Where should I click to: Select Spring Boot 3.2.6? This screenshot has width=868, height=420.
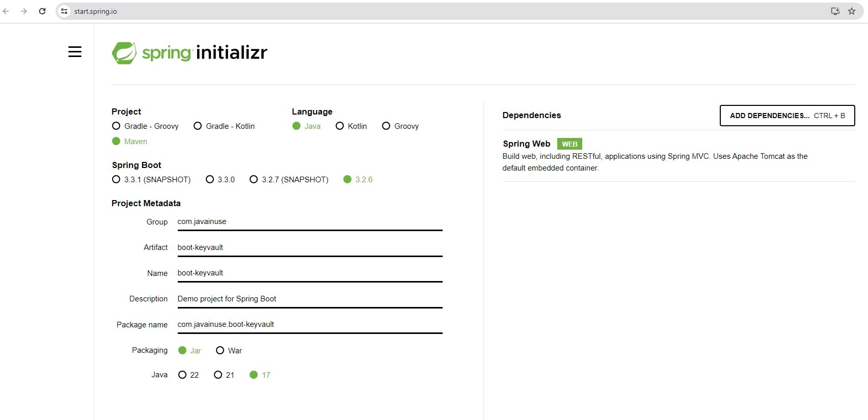click(x=358, y=179)
